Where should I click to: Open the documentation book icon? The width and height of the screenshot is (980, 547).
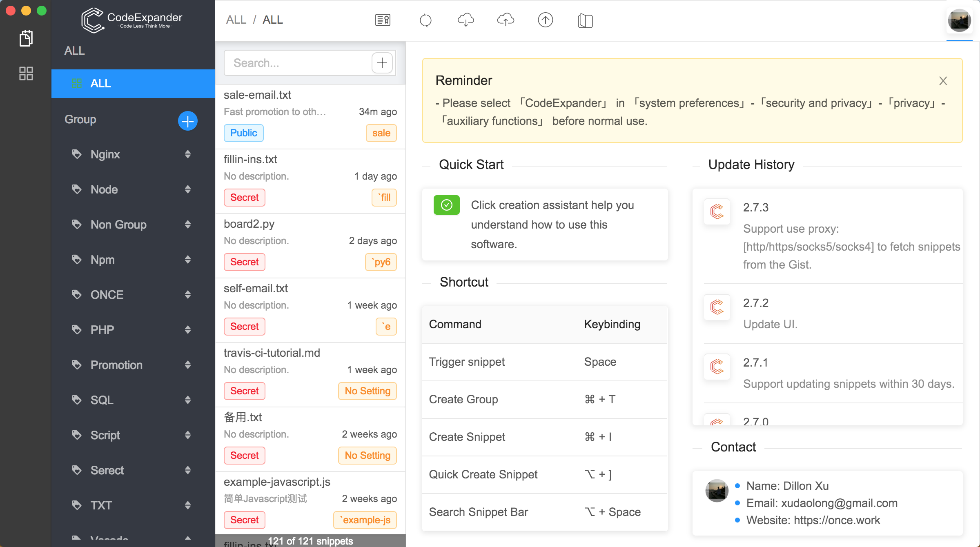[585, 21]
